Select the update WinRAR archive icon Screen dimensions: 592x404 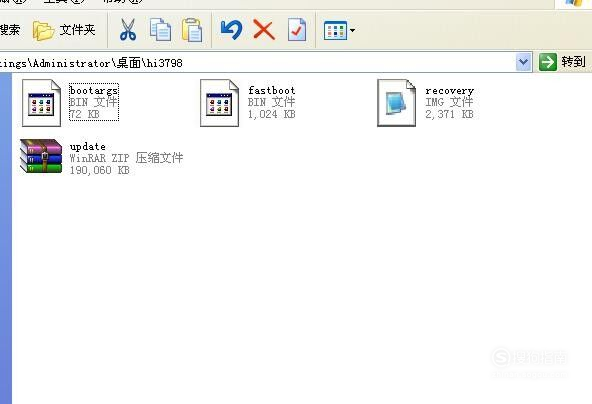41,156
